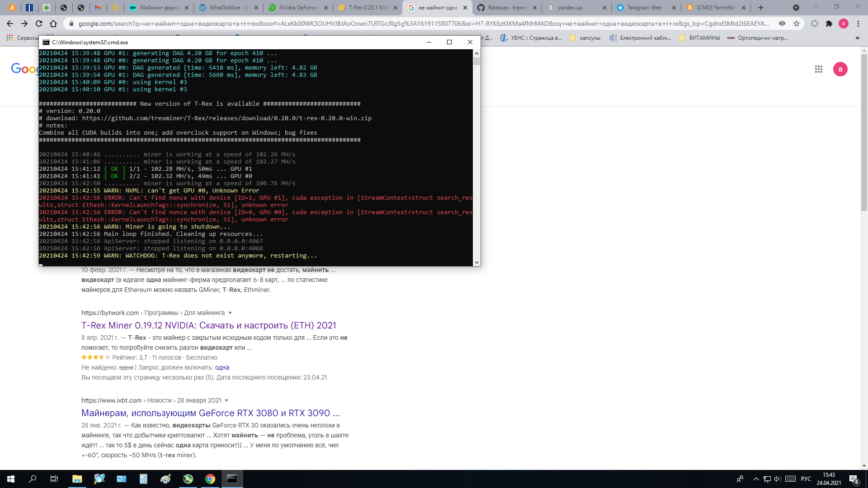Open Сервисы apps bookmark
The height and width of the screenshot is (488, 868).
[23, 38]
